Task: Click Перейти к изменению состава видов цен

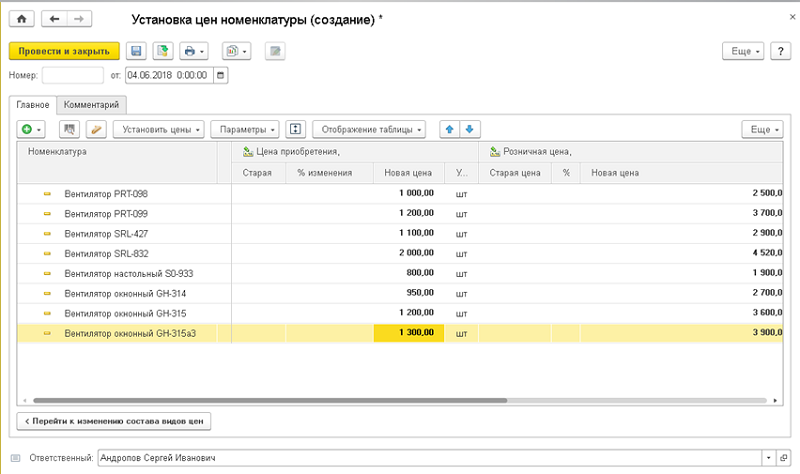Action: point(114,421)
